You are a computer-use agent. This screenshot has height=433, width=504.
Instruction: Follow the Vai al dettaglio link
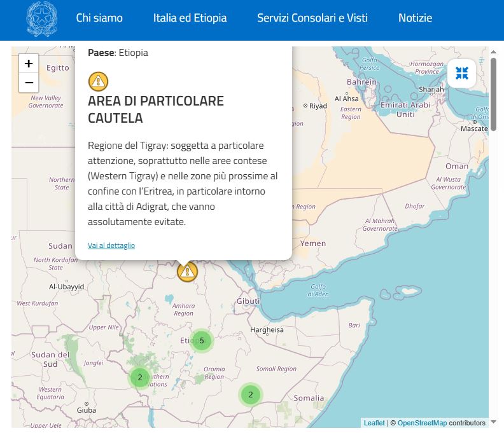click(x=111, y=245)
